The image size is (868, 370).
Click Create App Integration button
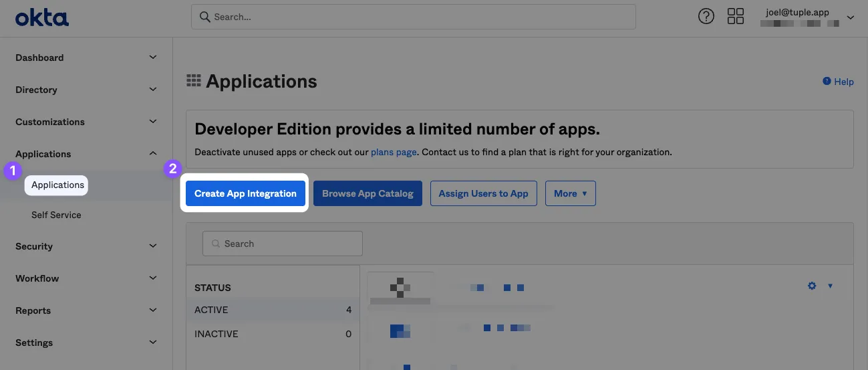(x=245, y=193)
